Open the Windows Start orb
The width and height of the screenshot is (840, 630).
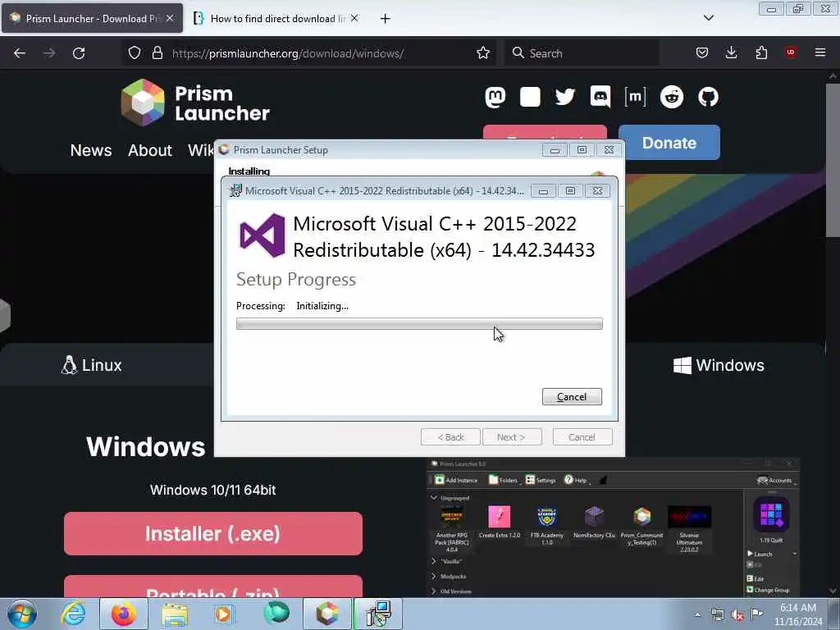coord(22,614)
